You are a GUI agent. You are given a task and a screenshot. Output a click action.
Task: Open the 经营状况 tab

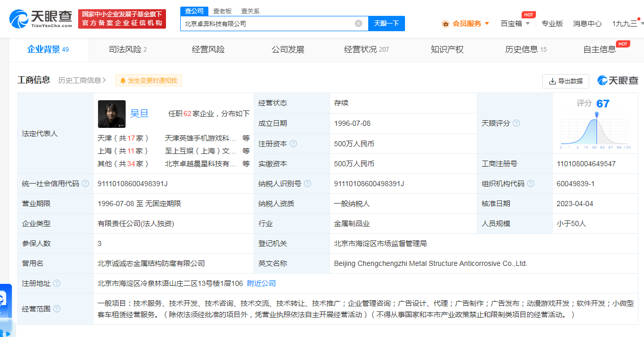point(367,50)
